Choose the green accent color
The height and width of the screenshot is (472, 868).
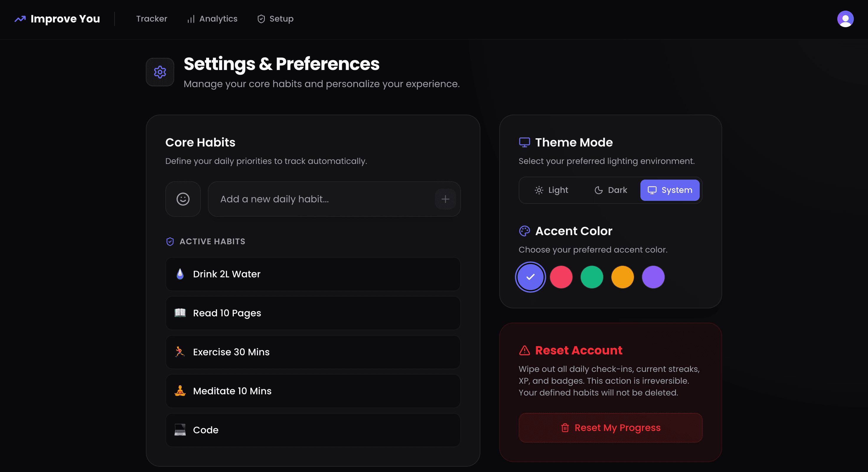(x=592, y=277)
